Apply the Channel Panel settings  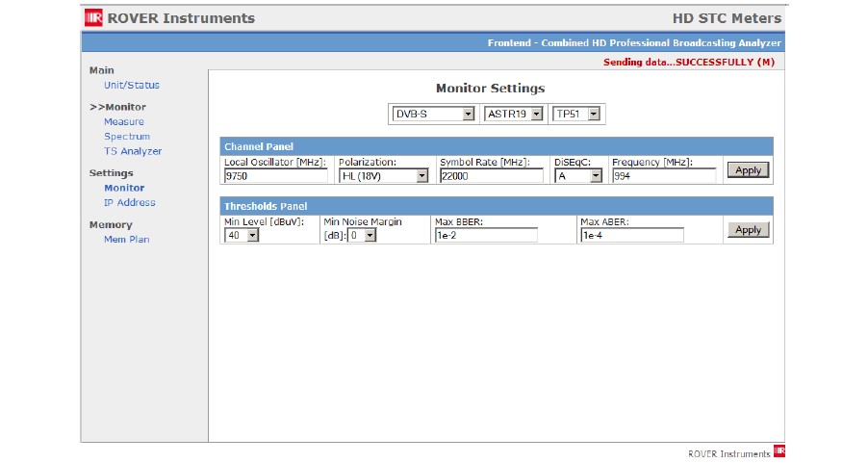[748, 170]
